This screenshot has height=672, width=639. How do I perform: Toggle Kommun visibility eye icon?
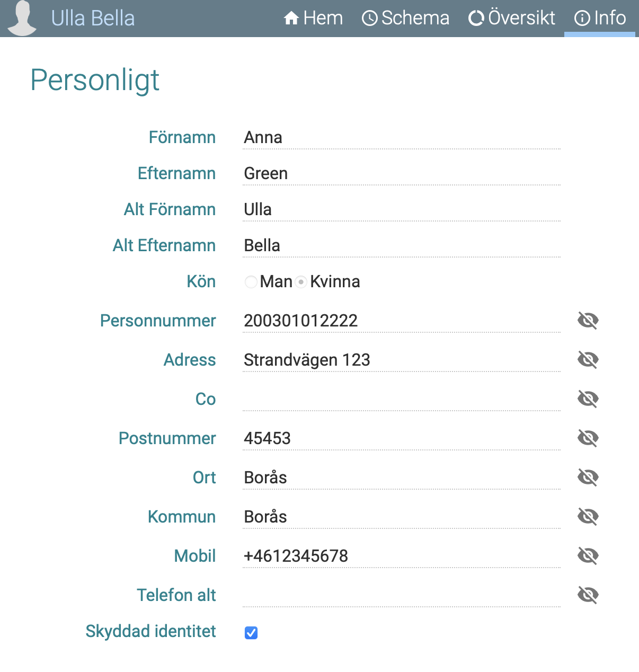[x=588, y=517]
